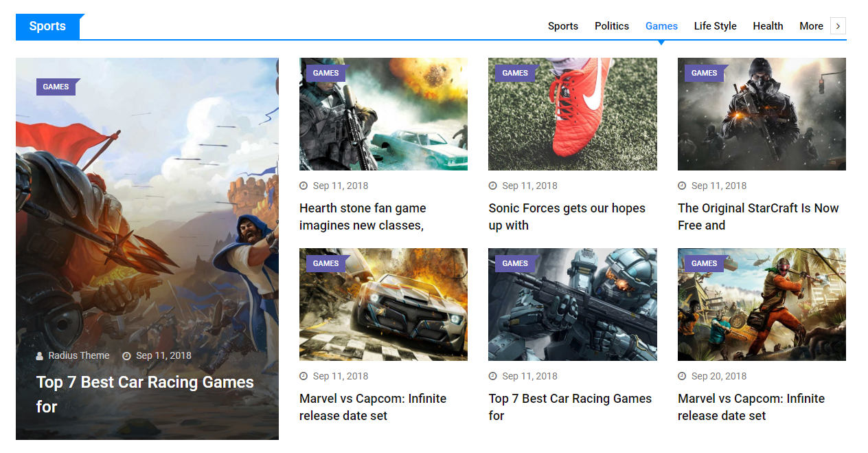
Task: Click GAMES badge on robot soldier thumbnail
Action: coord(515,263)
